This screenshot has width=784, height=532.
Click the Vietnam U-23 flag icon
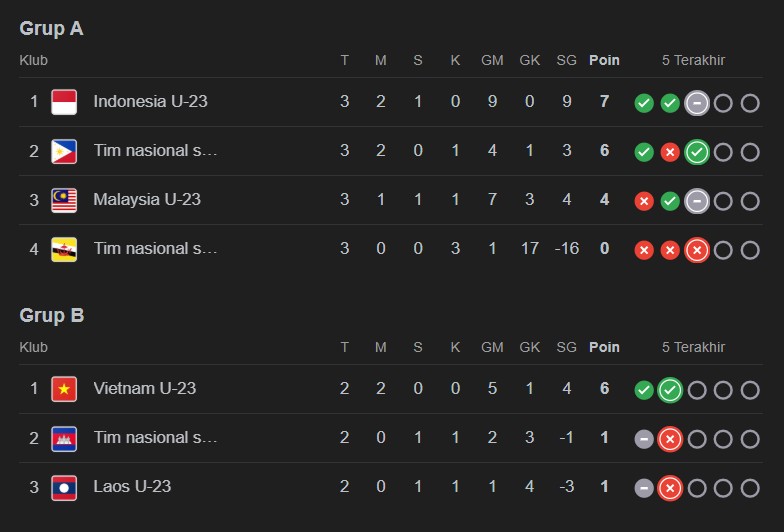tap(64, 389)
